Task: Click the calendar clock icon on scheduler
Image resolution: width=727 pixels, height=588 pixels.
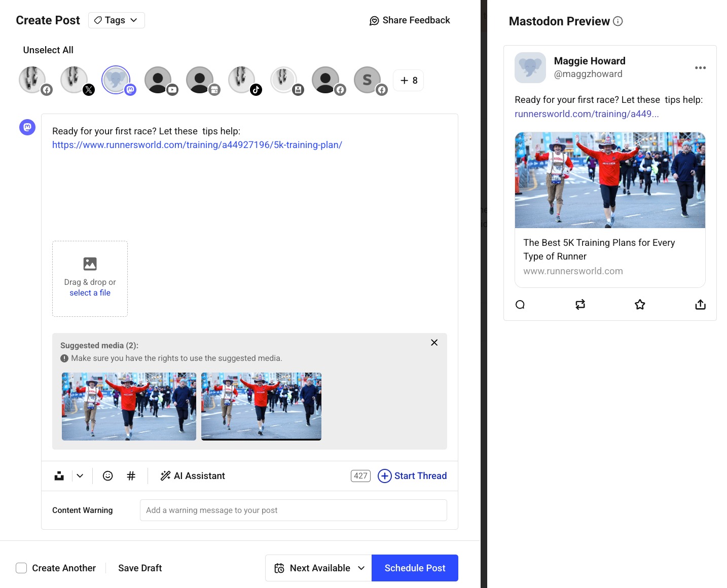Action: [279, 568]
